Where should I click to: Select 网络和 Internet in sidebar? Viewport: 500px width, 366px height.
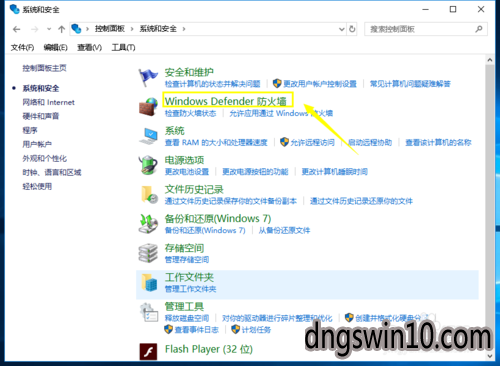[x=48, y=102]
